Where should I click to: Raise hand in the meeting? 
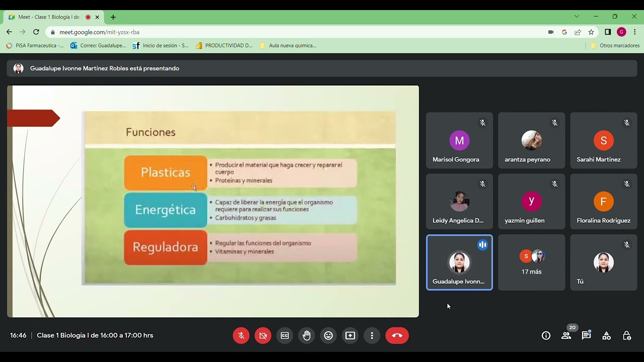306,335
